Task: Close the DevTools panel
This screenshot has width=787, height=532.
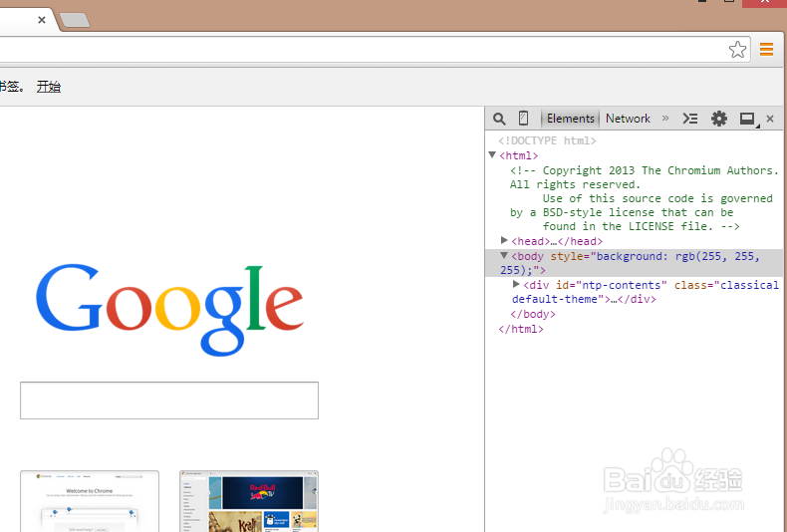Action: (x=770, y=119)
